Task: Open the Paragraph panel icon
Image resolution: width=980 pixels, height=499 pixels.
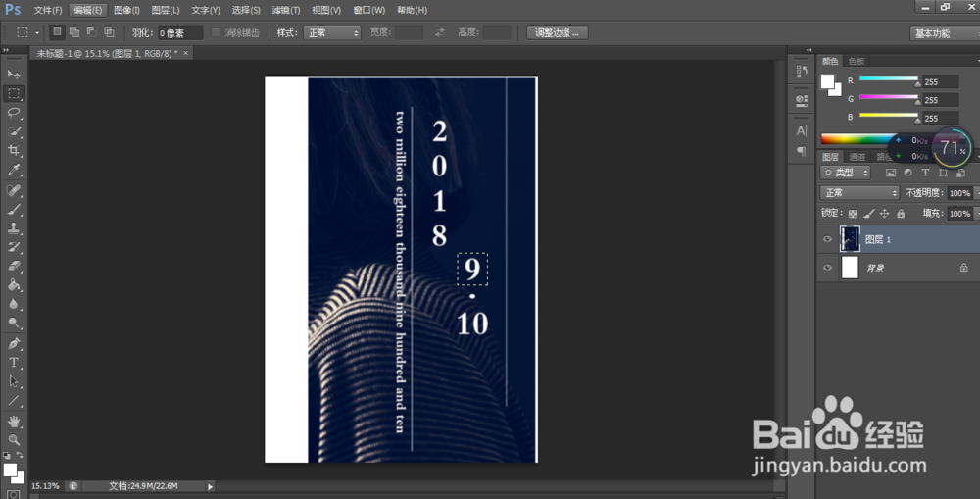Action: pos(802,151)
